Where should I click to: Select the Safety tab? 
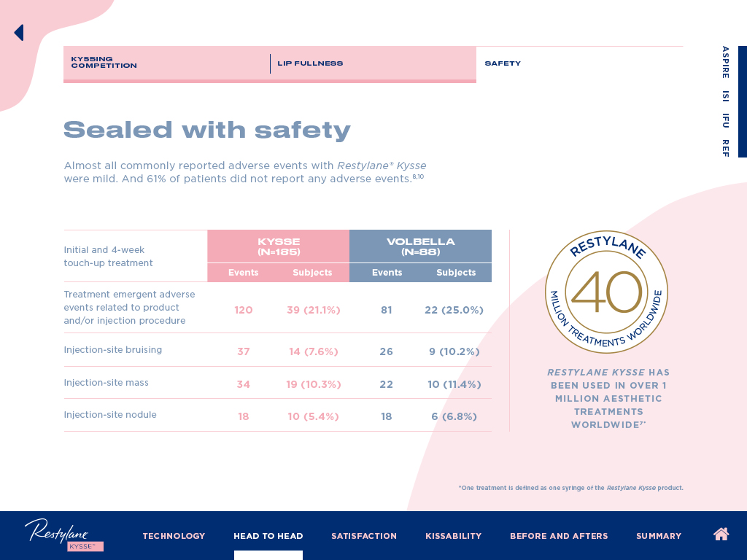coord(503,63)
